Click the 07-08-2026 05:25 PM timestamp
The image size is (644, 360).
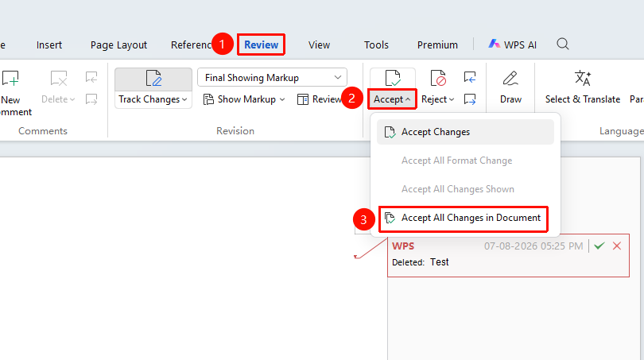click(x=533, y=246)
